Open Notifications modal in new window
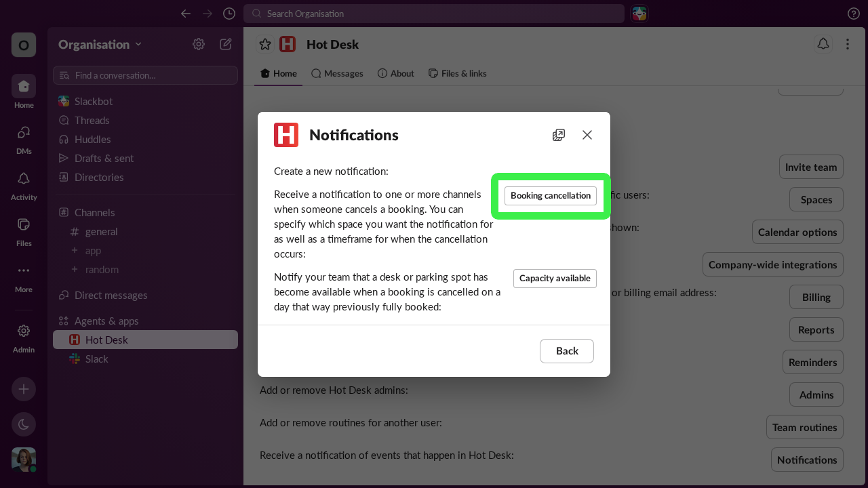Viewport: 868px width, 488px height. 559,135
